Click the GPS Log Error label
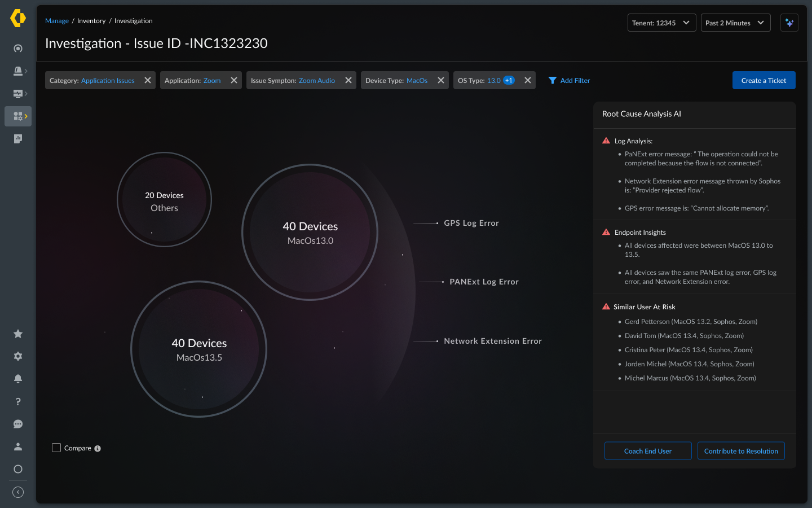This screenshot has width=812, height=508. 471,223
